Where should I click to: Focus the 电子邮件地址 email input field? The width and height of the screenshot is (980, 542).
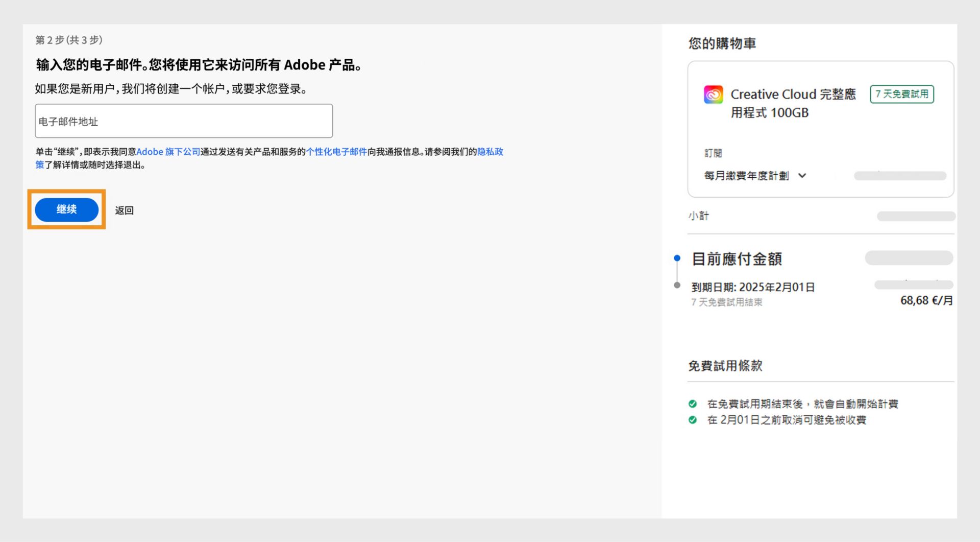coord(184,121)
